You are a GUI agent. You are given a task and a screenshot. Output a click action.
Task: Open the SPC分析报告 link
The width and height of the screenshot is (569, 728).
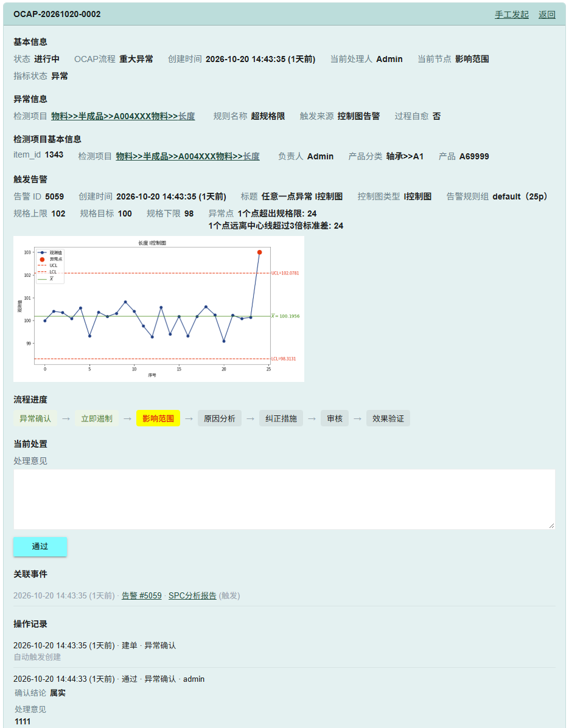point(192,595)
